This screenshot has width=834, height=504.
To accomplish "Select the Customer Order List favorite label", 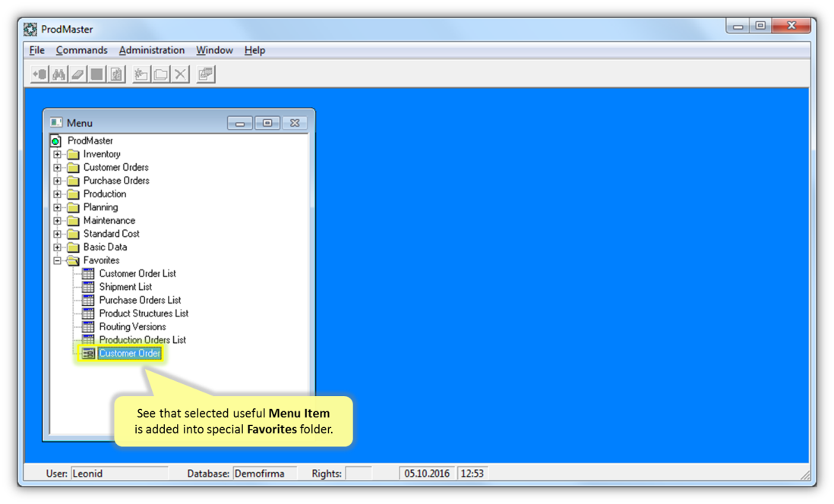I will tap(137, 274).
